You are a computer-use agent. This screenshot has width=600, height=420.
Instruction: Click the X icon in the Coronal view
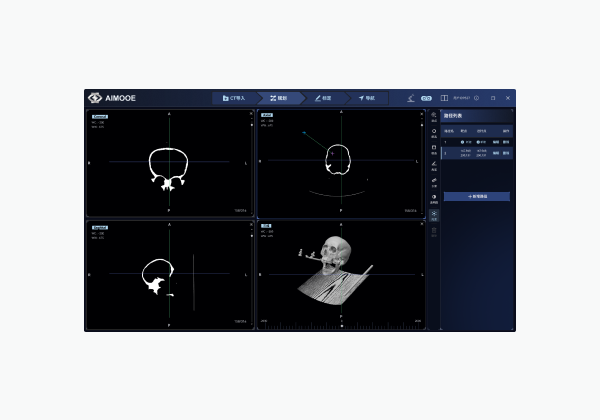(x=251, y=114)
